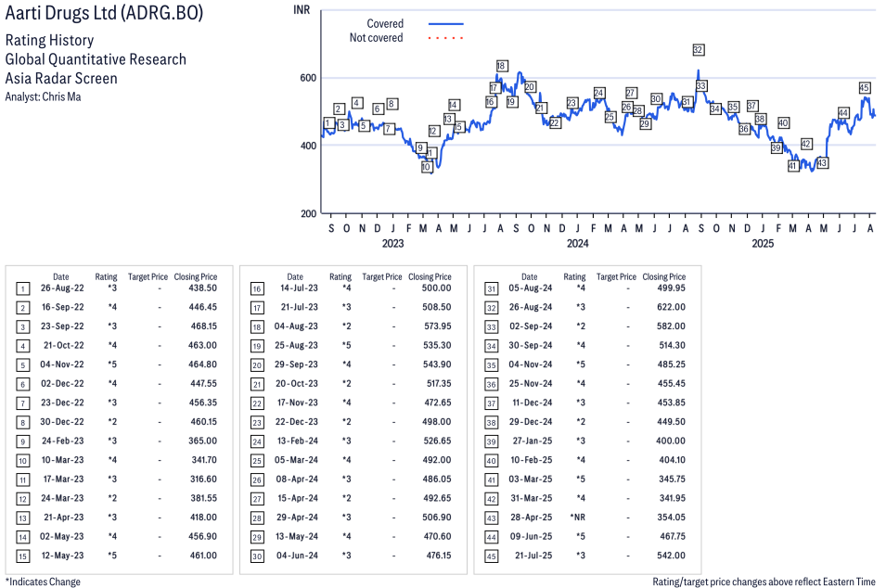Click chart marker 33 on the price line
This screenshot has width=886, height=588.
(x=700, y=86)
